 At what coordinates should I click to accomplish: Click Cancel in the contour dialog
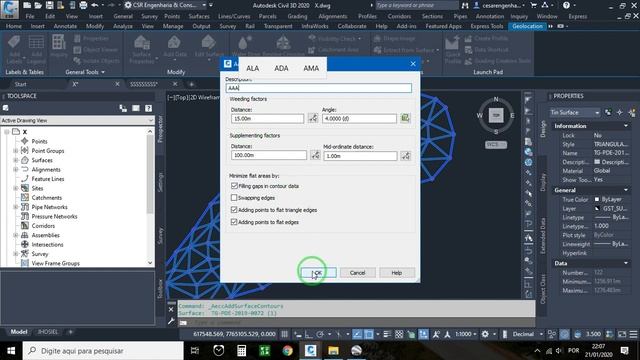357,273
